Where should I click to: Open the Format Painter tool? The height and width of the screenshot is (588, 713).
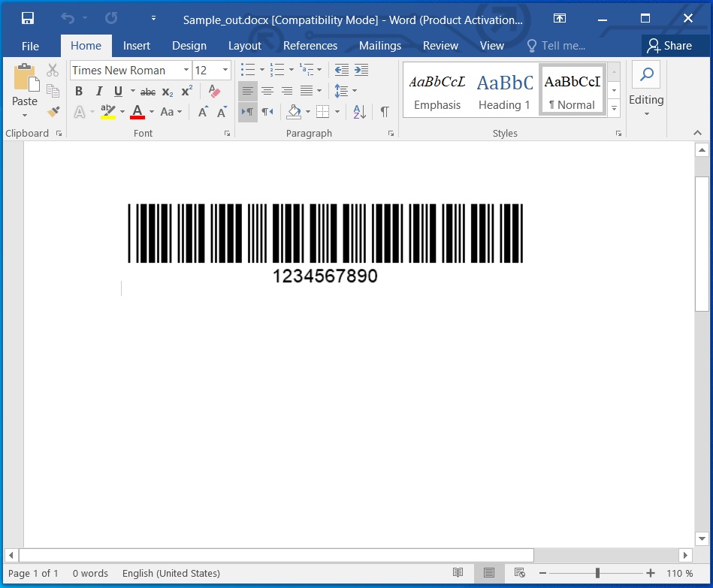(x=53, y=111)
